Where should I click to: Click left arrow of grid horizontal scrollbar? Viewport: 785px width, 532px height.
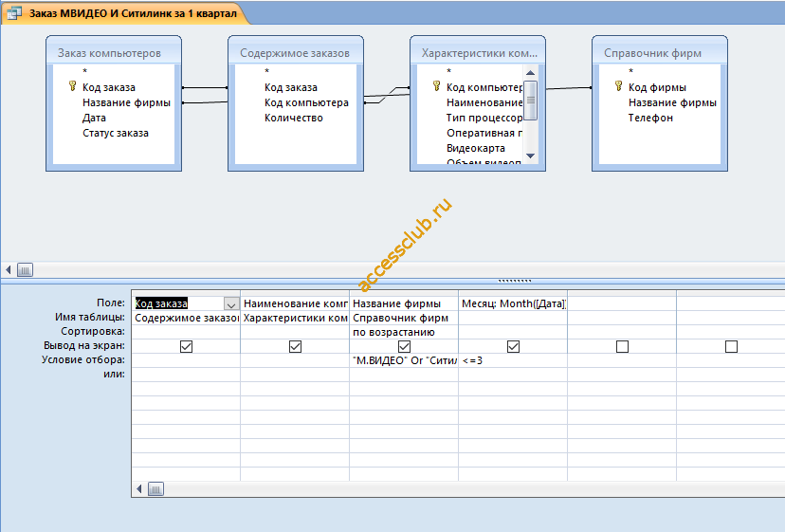point(139,489)
